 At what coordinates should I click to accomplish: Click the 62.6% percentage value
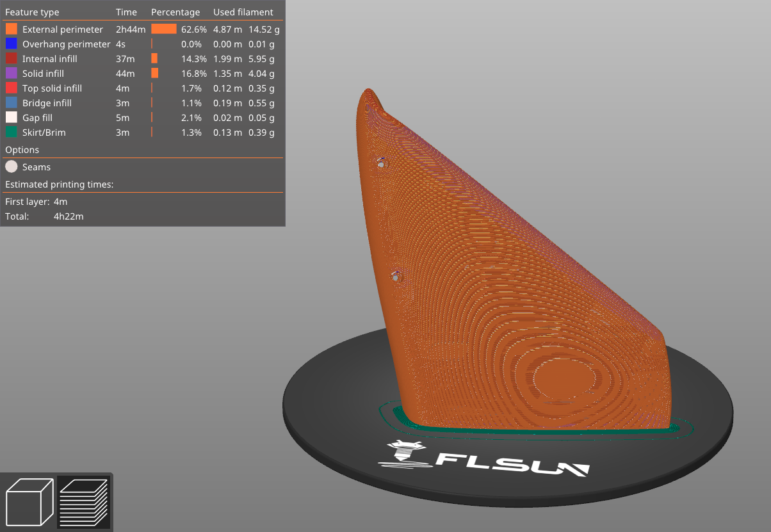194,29
